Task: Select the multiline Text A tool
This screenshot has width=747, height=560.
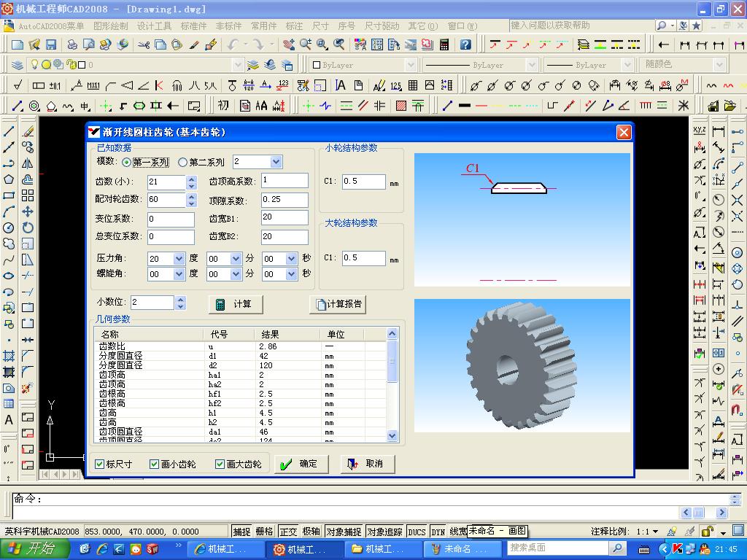Action: (9, 420)
